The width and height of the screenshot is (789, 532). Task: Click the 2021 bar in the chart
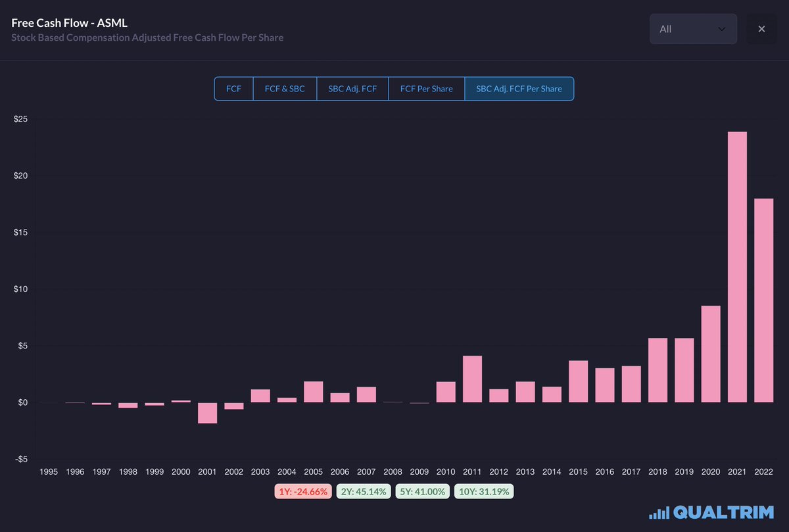coord(737,267)
